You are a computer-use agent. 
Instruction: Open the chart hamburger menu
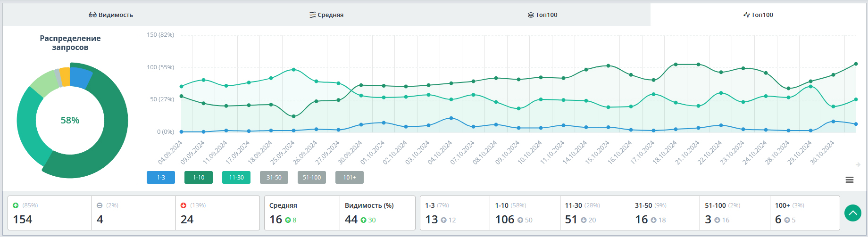pos(849,180)
